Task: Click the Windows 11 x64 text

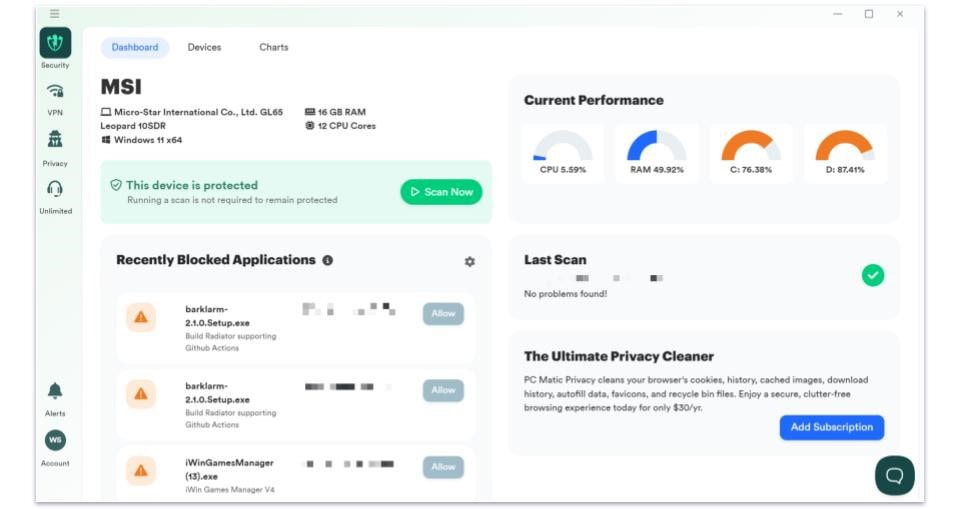Action: point(148,140)
